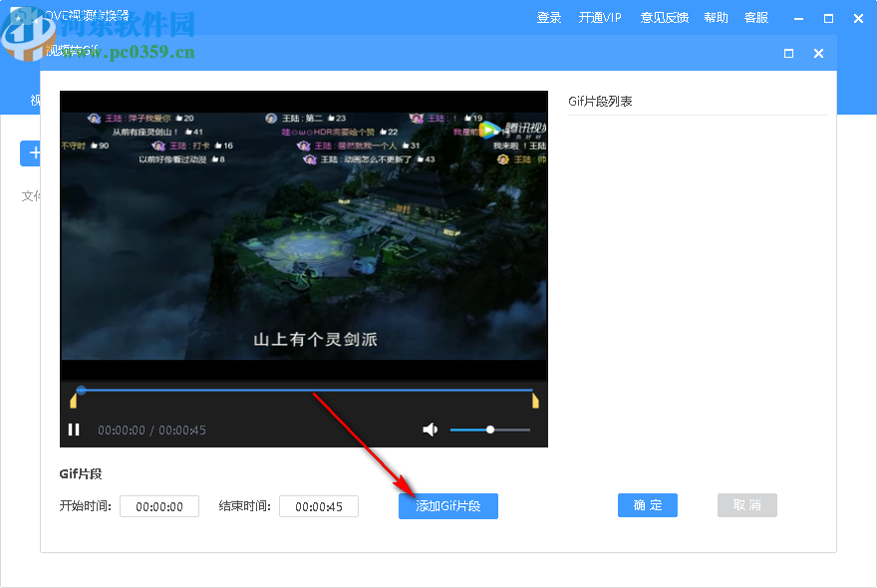
Task: Select the right yellow trim marker
Action: coord(534,399)
